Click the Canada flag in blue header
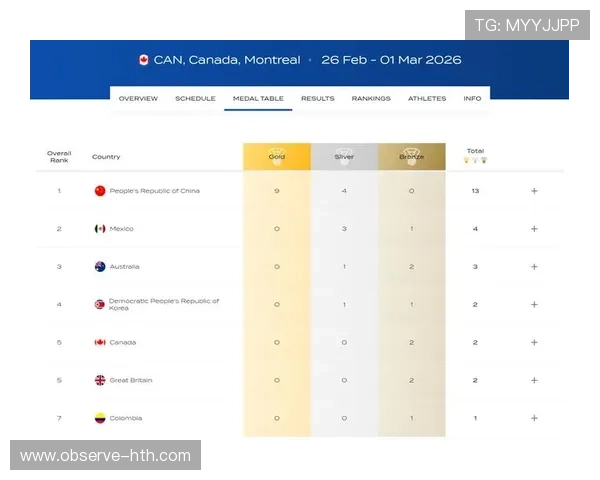 (144, 60)
